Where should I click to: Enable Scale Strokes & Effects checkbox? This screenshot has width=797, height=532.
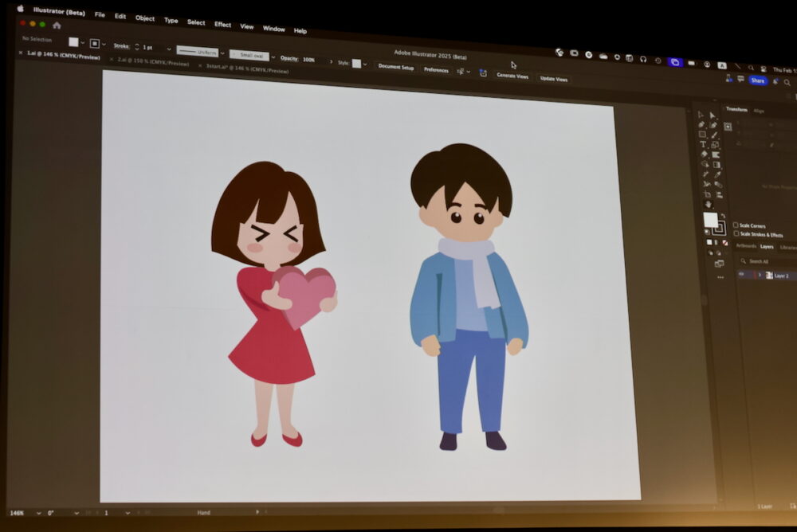[736, 235]
